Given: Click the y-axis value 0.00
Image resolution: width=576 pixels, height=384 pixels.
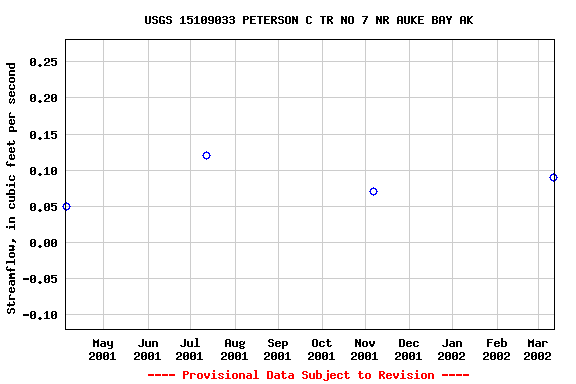Looking at the screenshot, I should point(43,243).
